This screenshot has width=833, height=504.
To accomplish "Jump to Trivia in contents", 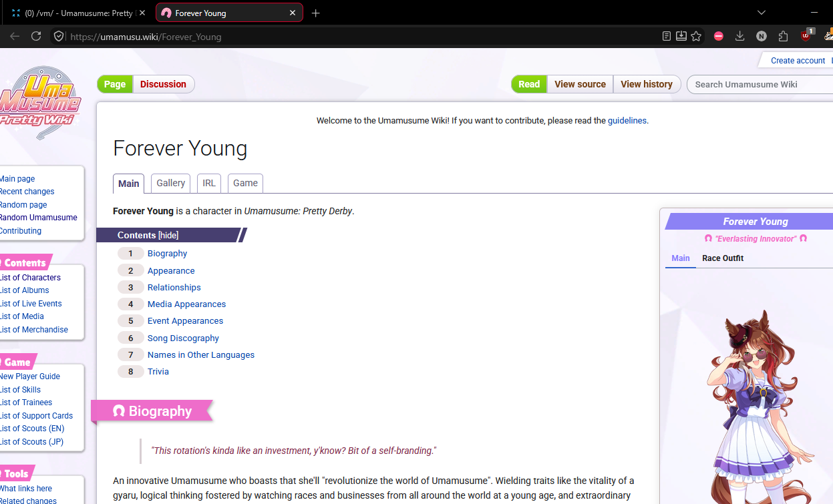I will coord(158,372).
